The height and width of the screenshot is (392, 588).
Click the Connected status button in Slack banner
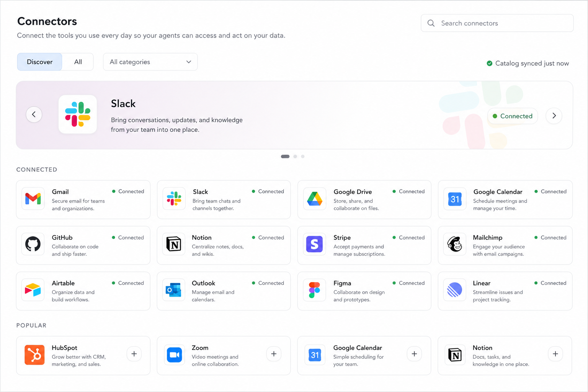click(513, 116)
